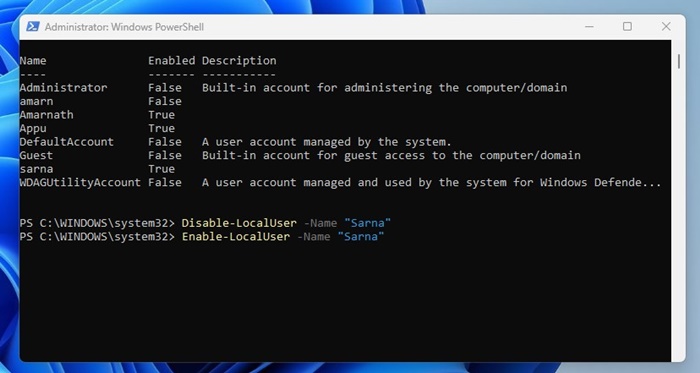Screen dimensions: 700x373
Task: Minimize the PowerShell window
Action: [589, 27]
